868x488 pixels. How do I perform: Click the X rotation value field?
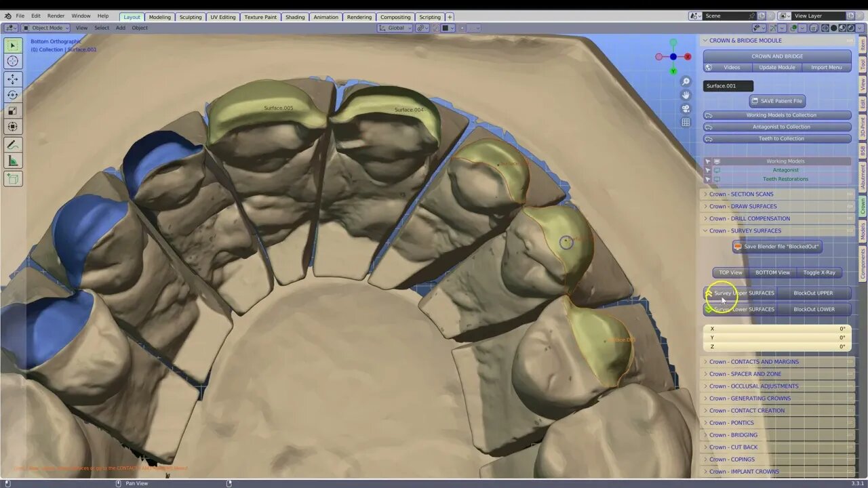[x=777, y=329]
